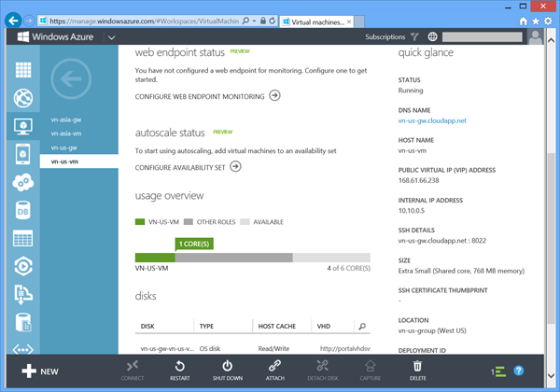
Task: Open the Storage table icon in sidebar
Action: click(x=23, y=238)
